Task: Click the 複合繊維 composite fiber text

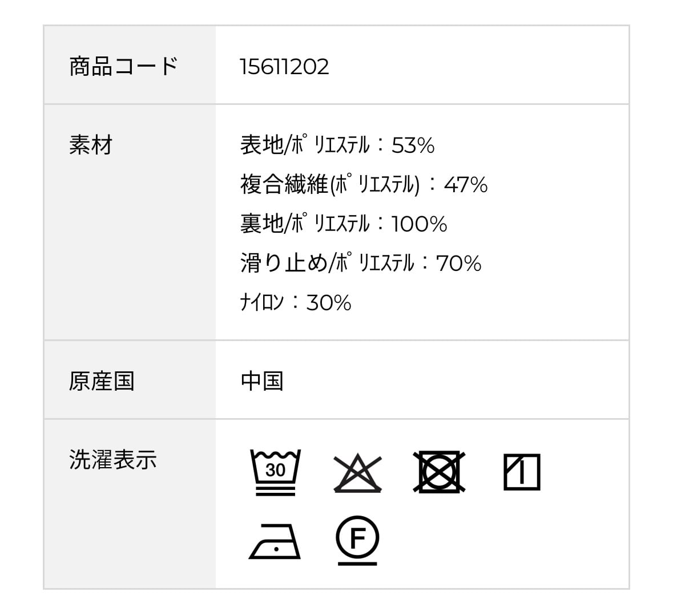Action: pos(284,185)
